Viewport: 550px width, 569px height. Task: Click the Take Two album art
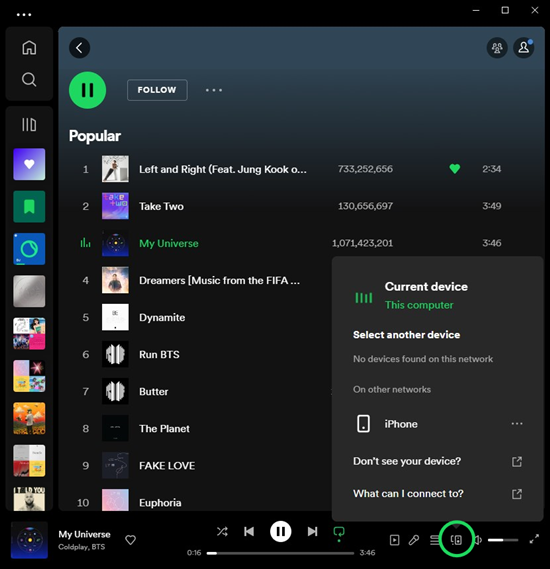pyautogui.click(x=115, y=206)
